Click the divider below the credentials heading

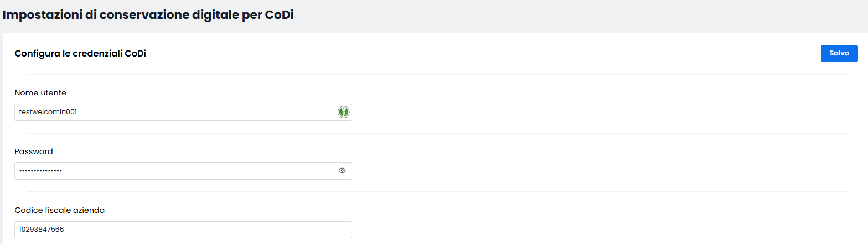click(436, 74)
